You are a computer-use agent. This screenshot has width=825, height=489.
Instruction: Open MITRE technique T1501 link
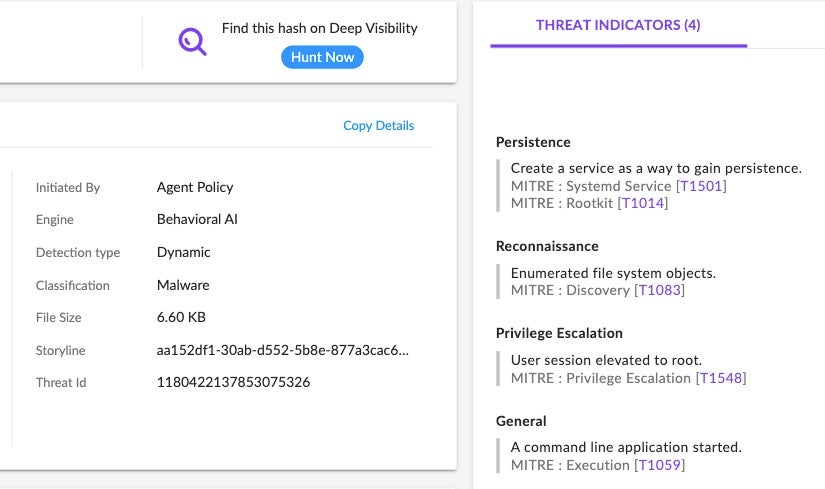[x=702, y=186]
